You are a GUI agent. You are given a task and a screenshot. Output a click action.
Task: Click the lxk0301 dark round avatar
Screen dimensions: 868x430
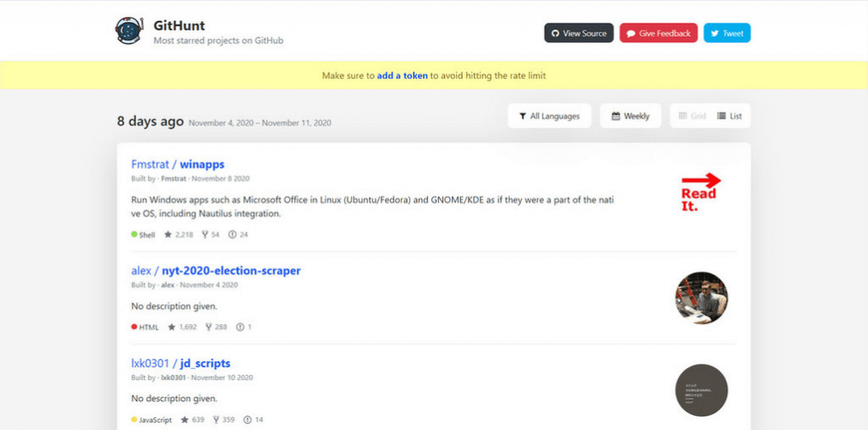click(701, 390)
